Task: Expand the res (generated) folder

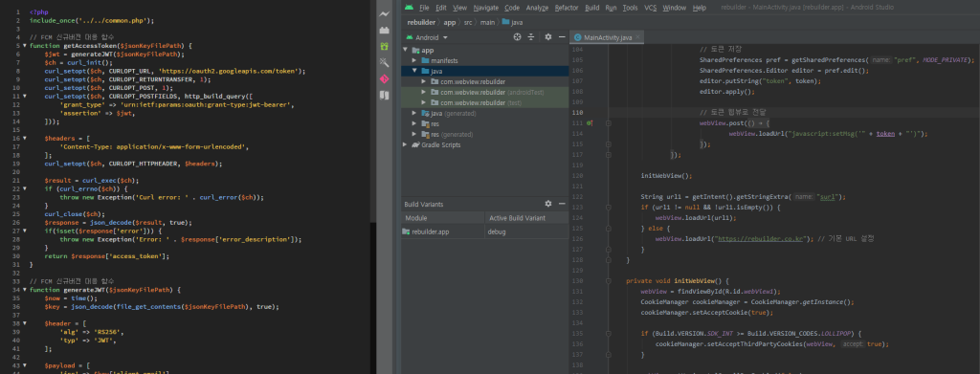Action: (414, 134)
